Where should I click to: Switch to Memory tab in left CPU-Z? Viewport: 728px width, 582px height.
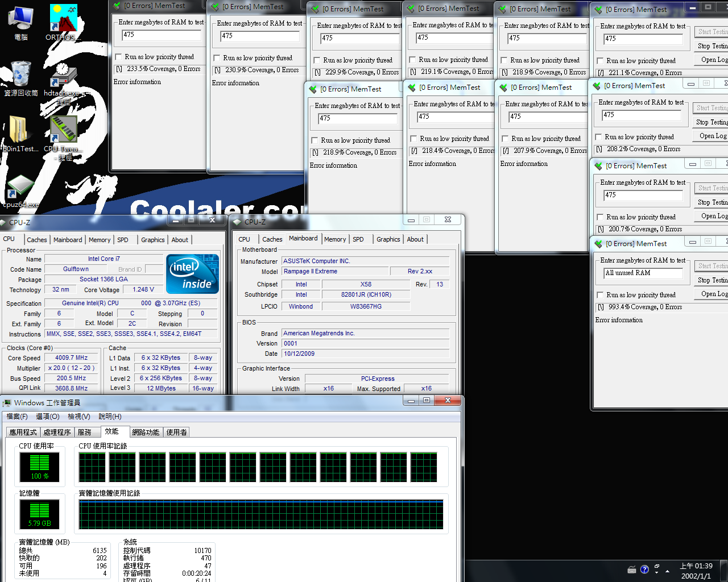point(100,240)
